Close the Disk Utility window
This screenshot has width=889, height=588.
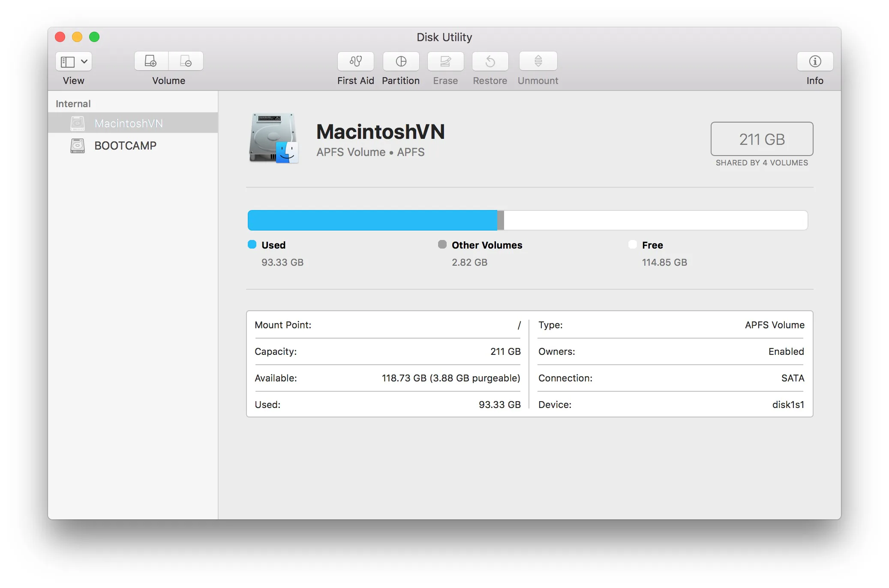[60, 37]
